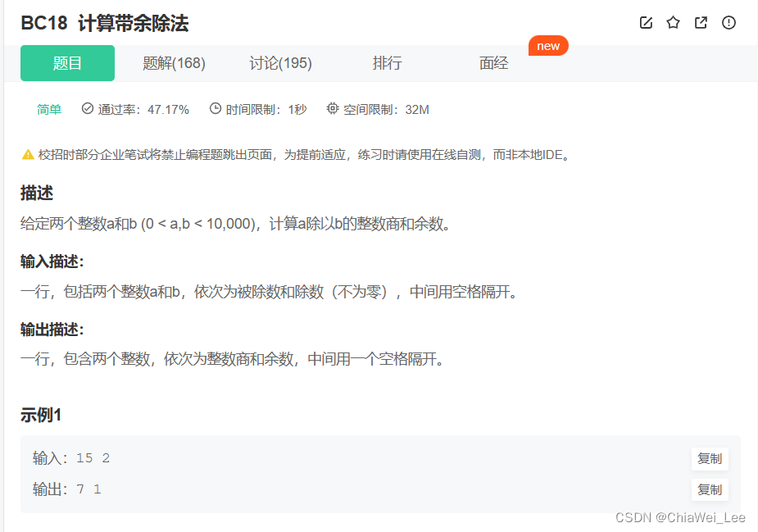
Task: Copy the example output 7 1
Action: [x=709, y=490]
